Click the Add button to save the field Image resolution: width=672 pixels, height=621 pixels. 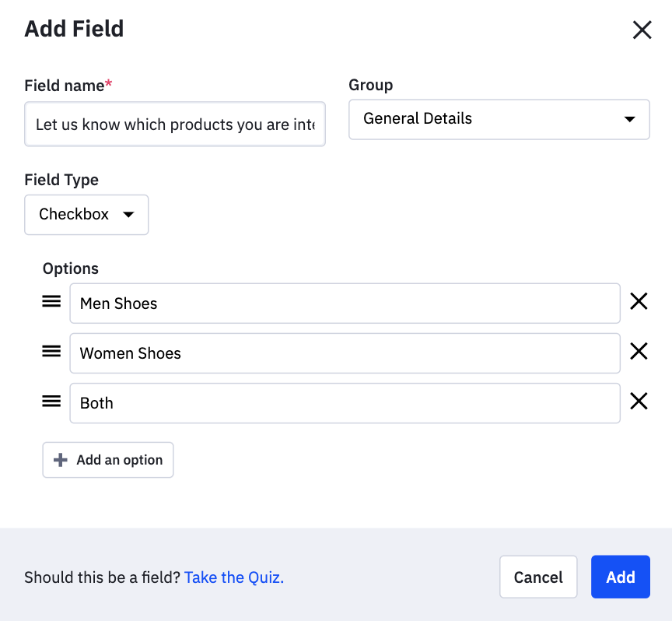coord(620,577)
